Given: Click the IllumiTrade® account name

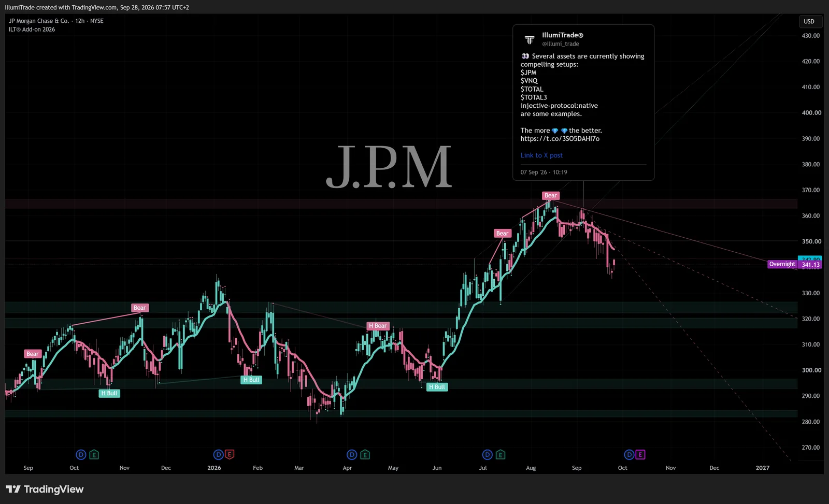Looking at the screenshot, I should coord(563,35).
